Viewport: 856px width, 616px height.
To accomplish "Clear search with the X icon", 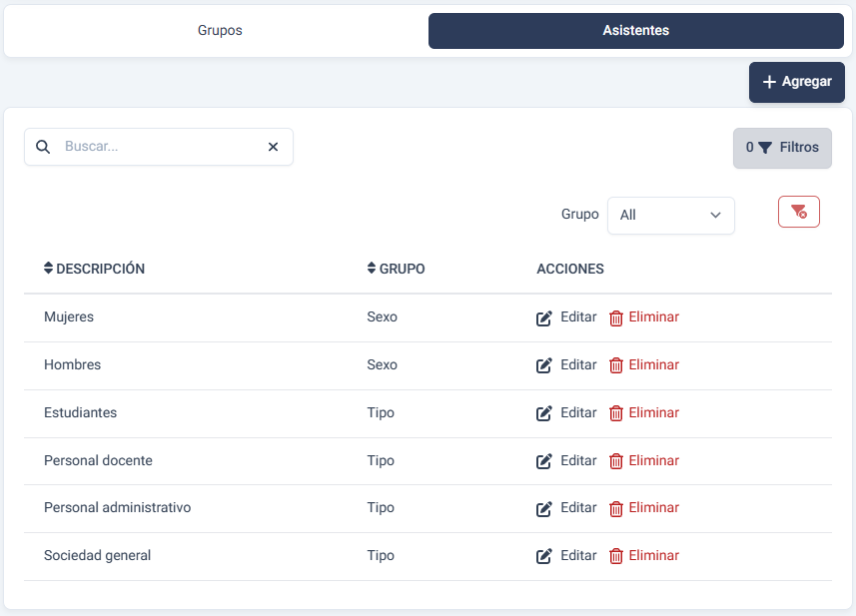I will coord(273,147).
